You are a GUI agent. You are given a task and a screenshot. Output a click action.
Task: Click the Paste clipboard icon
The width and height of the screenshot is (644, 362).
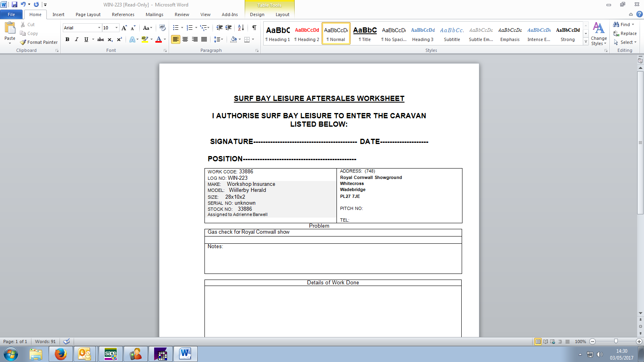[x=10, y=28]
